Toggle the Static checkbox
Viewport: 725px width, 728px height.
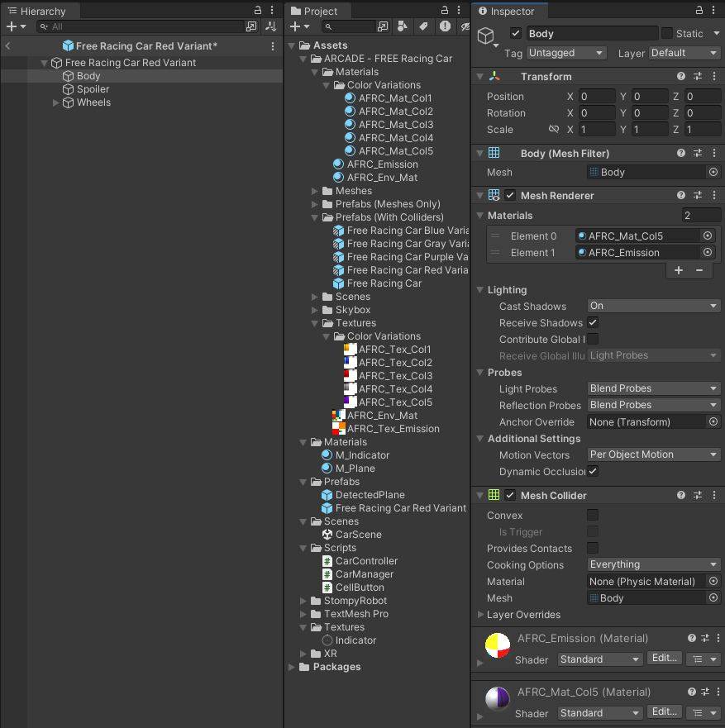pos(667,33)
